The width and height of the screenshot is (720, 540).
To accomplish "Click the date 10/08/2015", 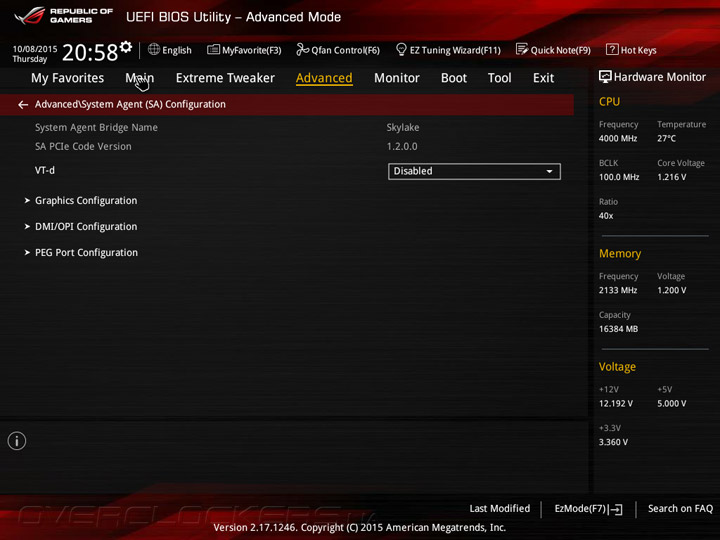I will [x=35, y=49].
